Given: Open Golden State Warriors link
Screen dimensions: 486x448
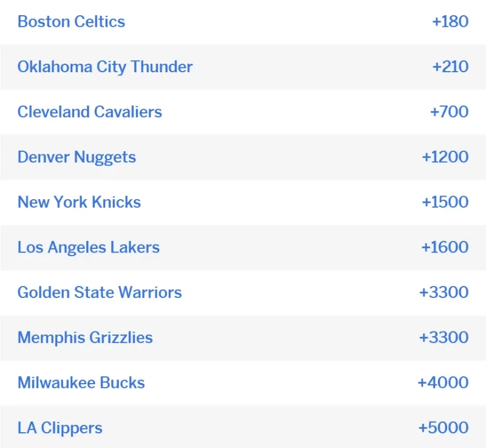Looking at the screenshot, I should pos(100,292).
